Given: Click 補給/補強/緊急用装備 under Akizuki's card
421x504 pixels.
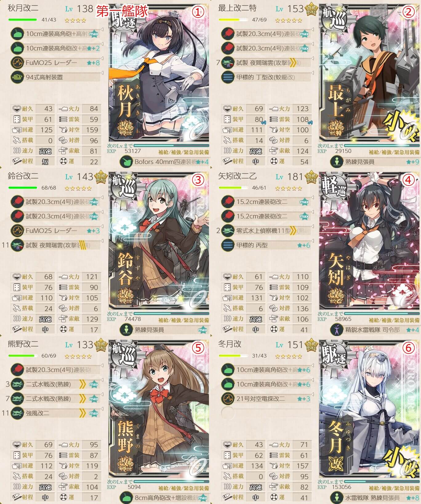Looking at the screenshot, I should [x=184, y=152].
